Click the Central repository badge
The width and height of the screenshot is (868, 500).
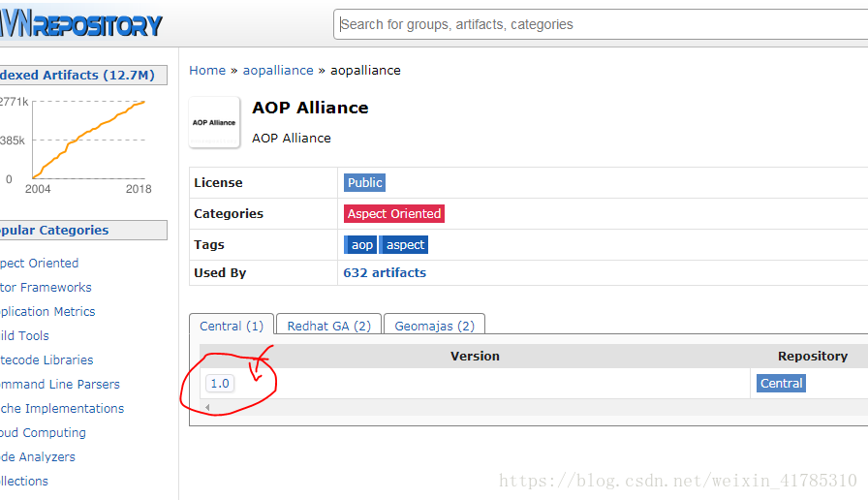point(781,383)
